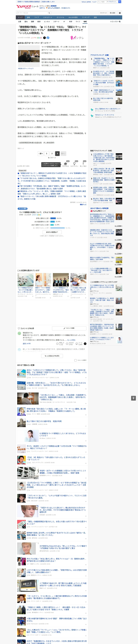
Task: Click the 共感した smiley reaction on first comment
Action: (x=60, y=344)
